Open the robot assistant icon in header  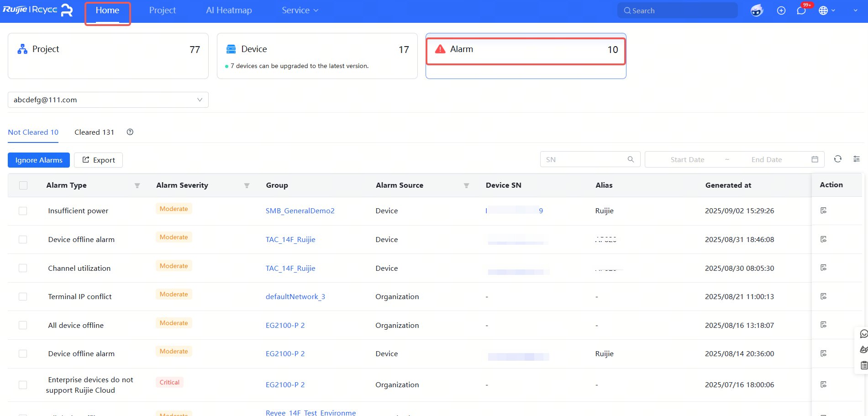[x=757, y=11]
